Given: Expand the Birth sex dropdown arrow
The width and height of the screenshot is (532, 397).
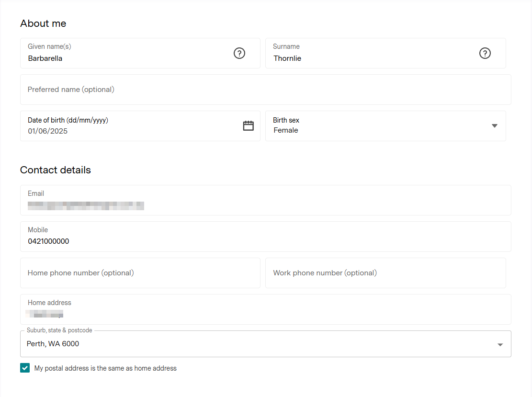Looking at the screenshot, I should [494, 126].
